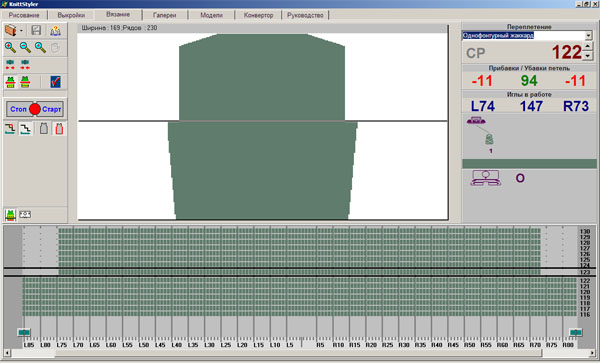Click the L50 needle scale label
600x363 pixels.
click(x=143, y=345)
